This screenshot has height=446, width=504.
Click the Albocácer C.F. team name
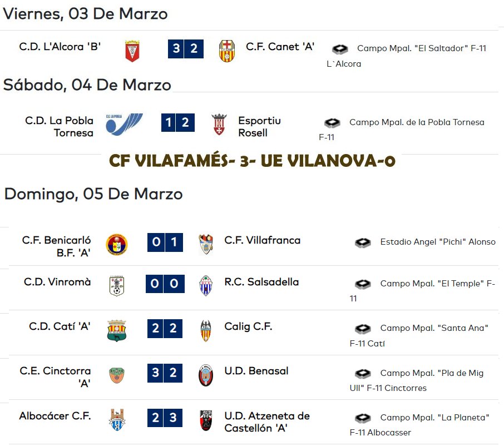point(55,416)
